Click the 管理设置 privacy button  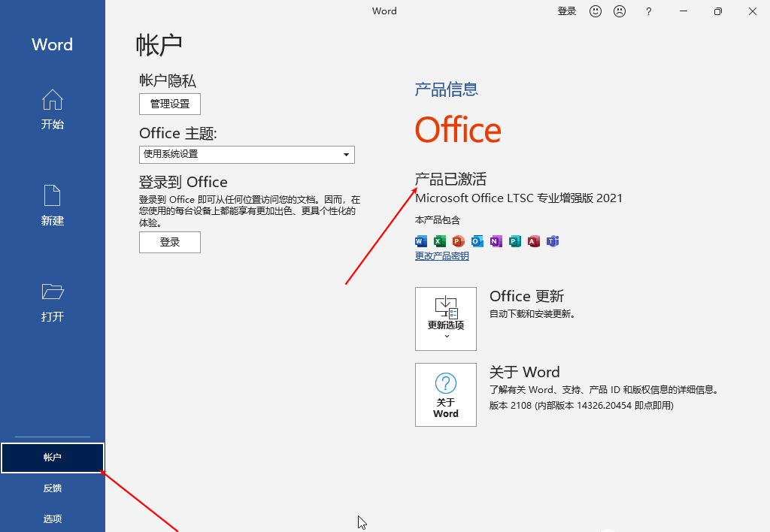(x=169, y=104)
